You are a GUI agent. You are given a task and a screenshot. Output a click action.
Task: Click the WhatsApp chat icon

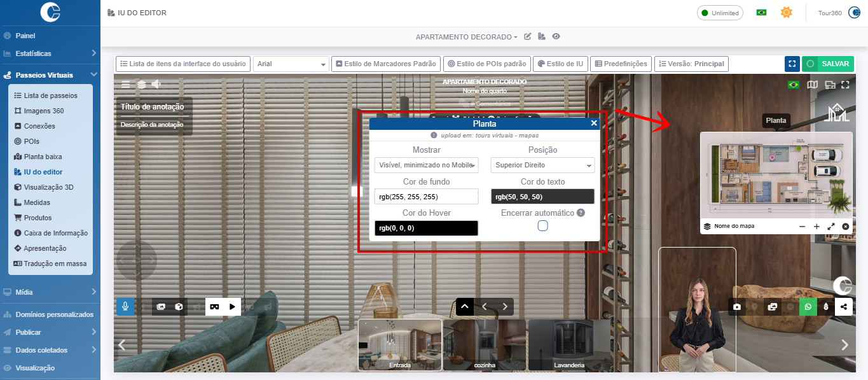tap(808, 307)
